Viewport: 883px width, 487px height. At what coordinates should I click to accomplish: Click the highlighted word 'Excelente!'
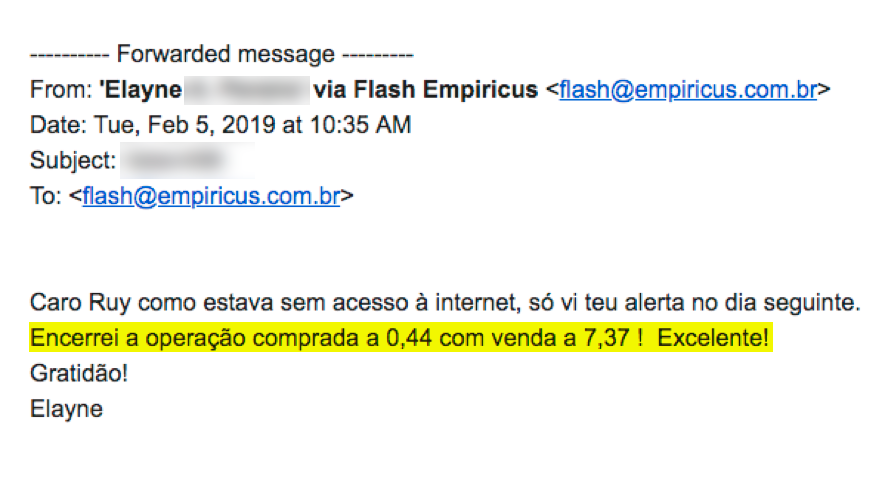click(x=713, y=338)
